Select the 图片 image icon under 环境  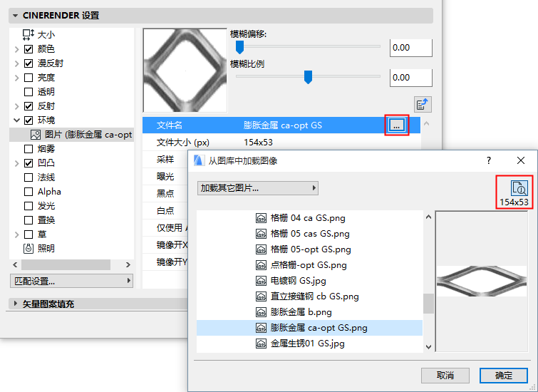(36, 135)
